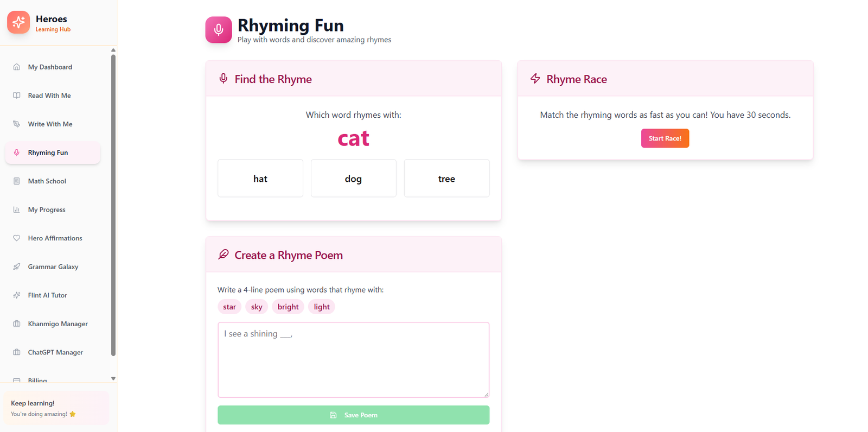
Task: Open ChatGPT Manager from the sidebar
Action: click(x=55, y=353)
